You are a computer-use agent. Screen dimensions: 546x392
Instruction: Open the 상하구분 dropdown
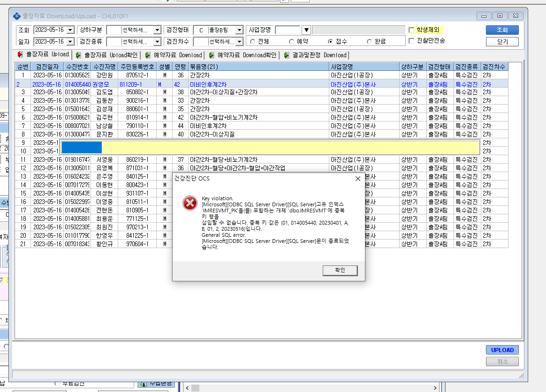157,30
